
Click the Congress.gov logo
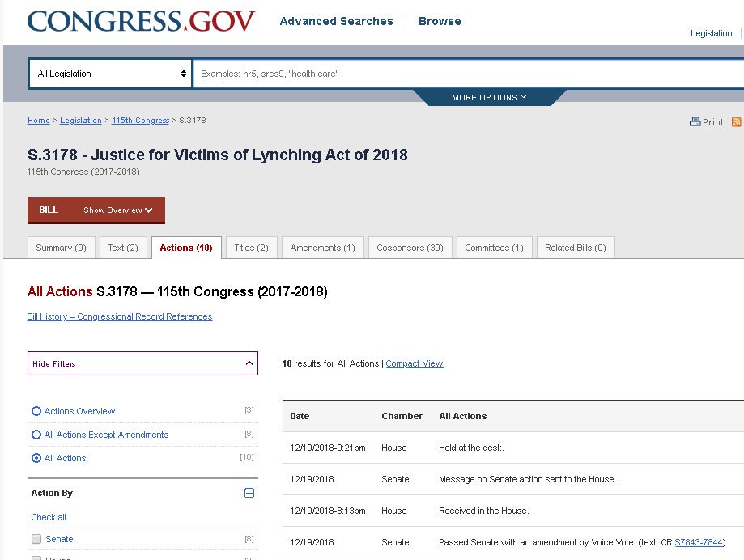pos(141,21)
